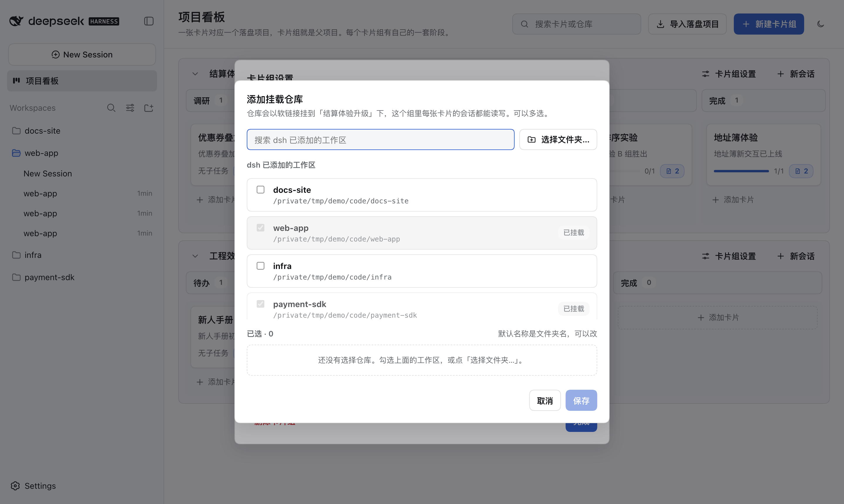
Task: Open Settings gear in sidebar
Action: click(15, 486)
